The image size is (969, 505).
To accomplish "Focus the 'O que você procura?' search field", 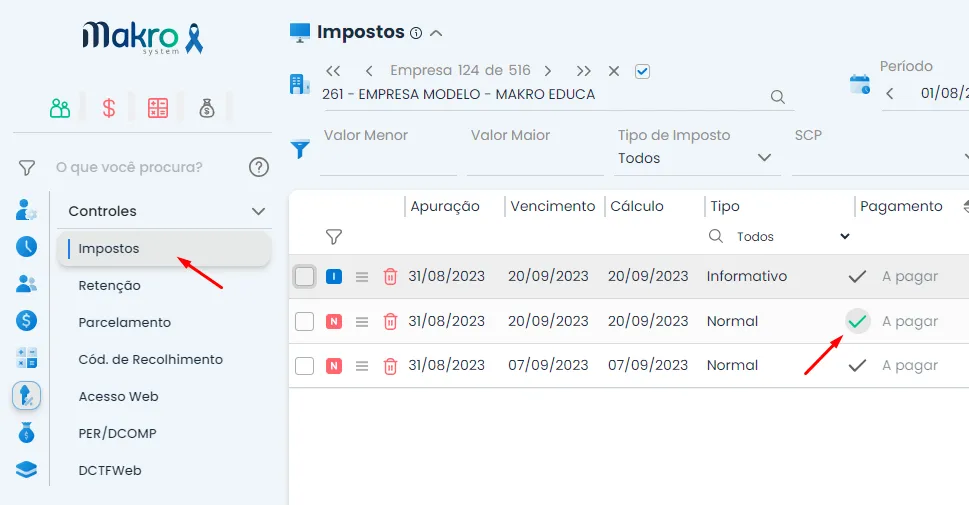I will (129, 168).
